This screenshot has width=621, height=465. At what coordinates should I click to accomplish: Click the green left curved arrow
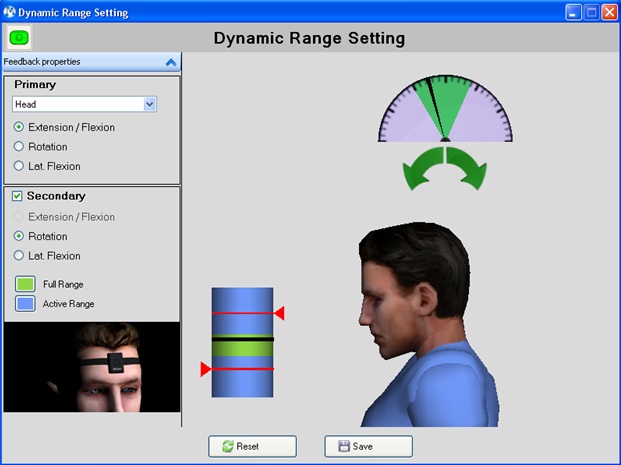pyautogui.click(x=422, y=169)
